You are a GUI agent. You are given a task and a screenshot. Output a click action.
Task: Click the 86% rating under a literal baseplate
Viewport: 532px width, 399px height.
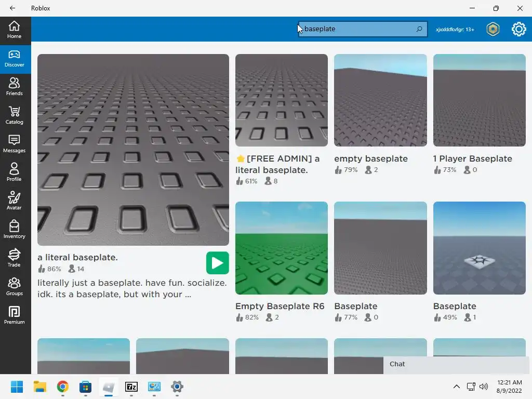[x=49, y=269]
